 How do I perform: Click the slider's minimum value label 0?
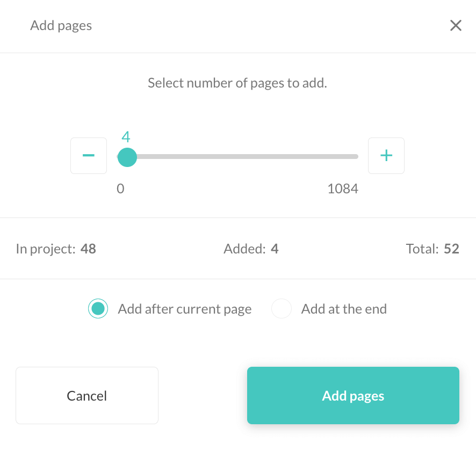tap(120, 188)
